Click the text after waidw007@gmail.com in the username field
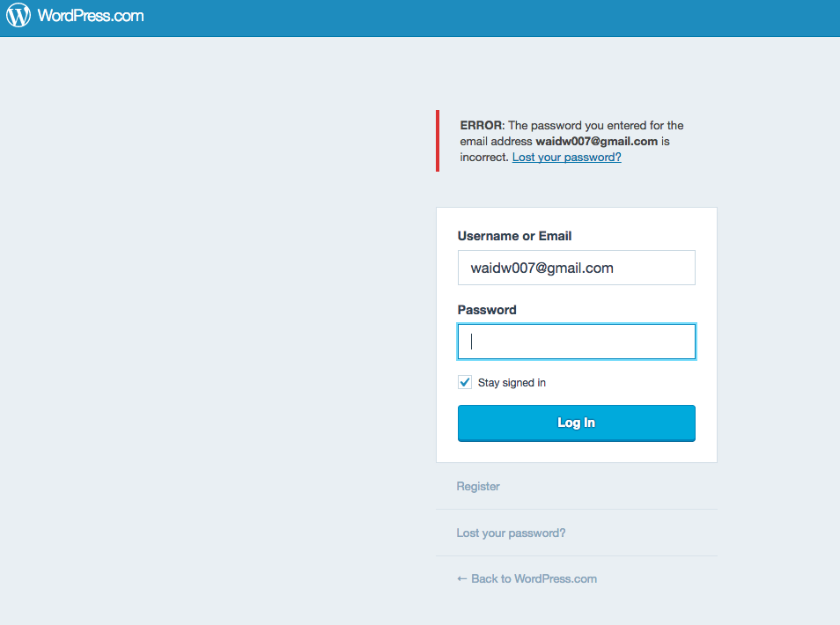Screen dimensions: 840x625 pos(652,268)
